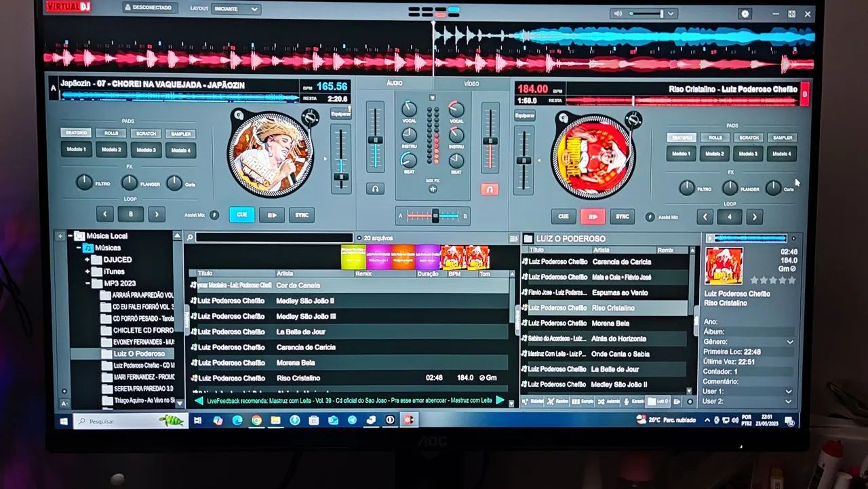Toggle deck B CUE button

pyautogui.click(x=563, y=216)
